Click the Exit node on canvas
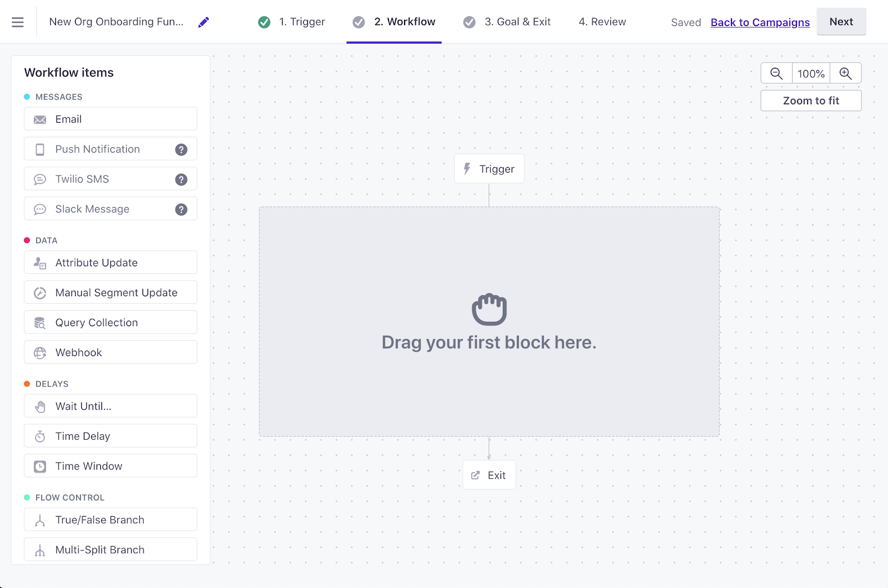 489,475
